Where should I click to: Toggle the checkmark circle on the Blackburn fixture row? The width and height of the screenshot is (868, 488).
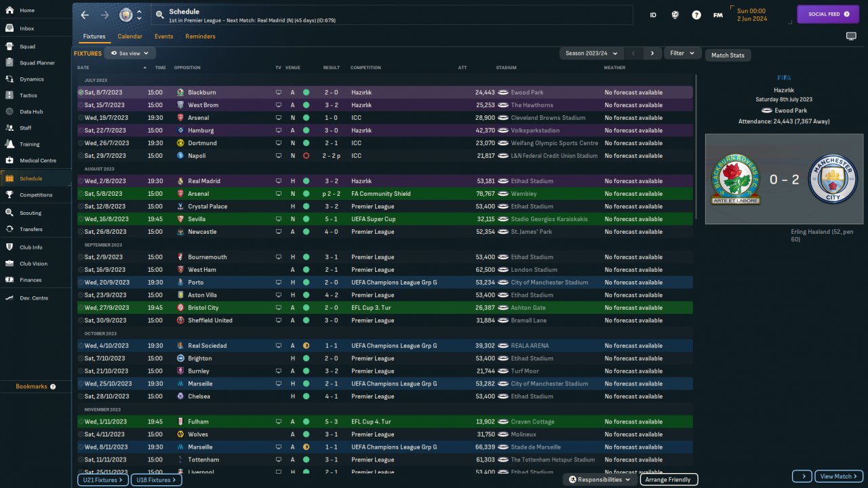click(81, 92)
